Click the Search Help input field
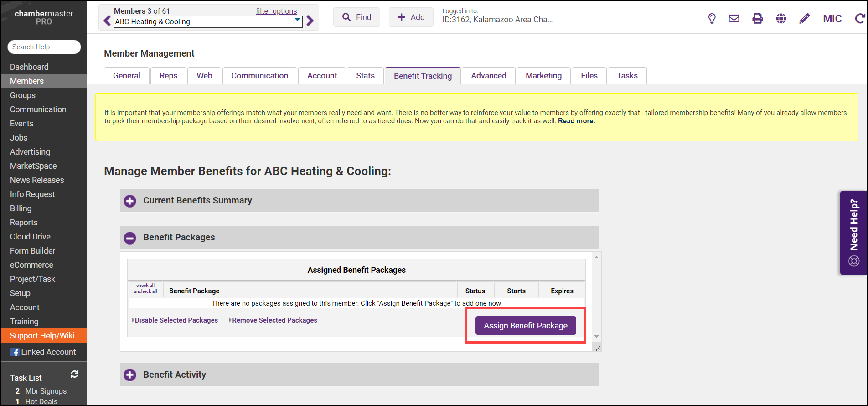This screenshot has height=406, width=868. point(44,47)
